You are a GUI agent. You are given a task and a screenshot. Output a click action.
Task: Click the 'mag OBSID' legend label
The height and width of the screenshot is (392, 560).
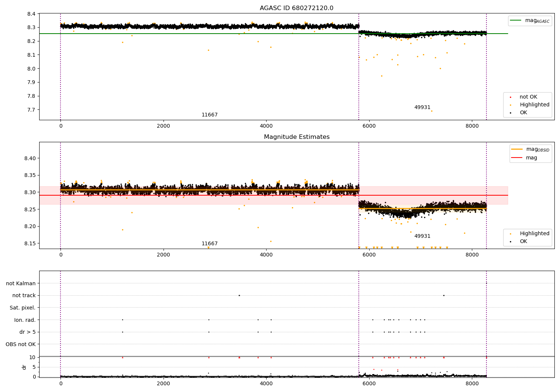coord(538,150)
